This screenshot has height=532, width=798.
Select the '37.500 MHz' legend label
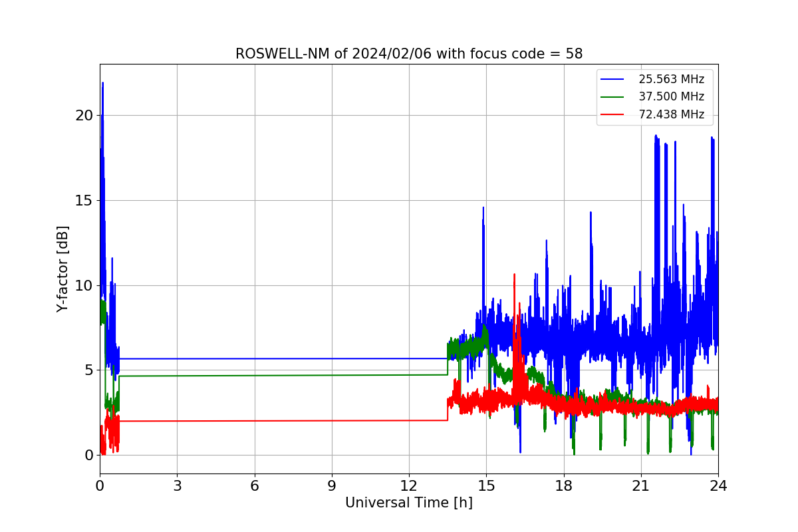tap(671, 96)
